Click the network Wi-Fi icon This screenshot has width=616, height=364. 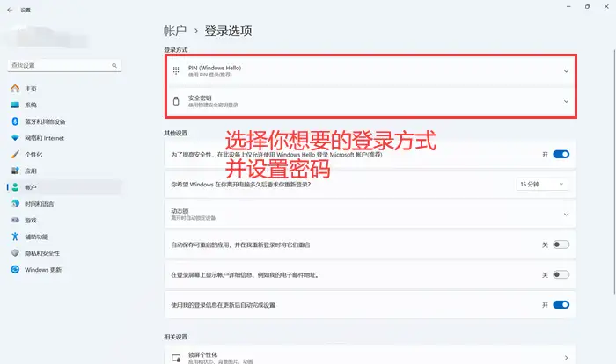click(x=15, y=138)
